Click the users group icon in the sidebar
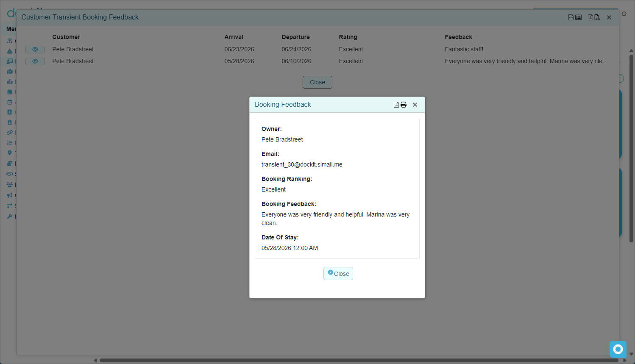 coord(10,185)
